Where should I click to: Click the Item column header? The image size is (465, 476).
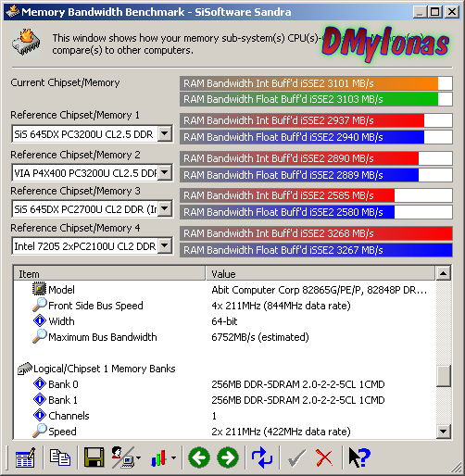pyautogui.click(x=109, y=273)
